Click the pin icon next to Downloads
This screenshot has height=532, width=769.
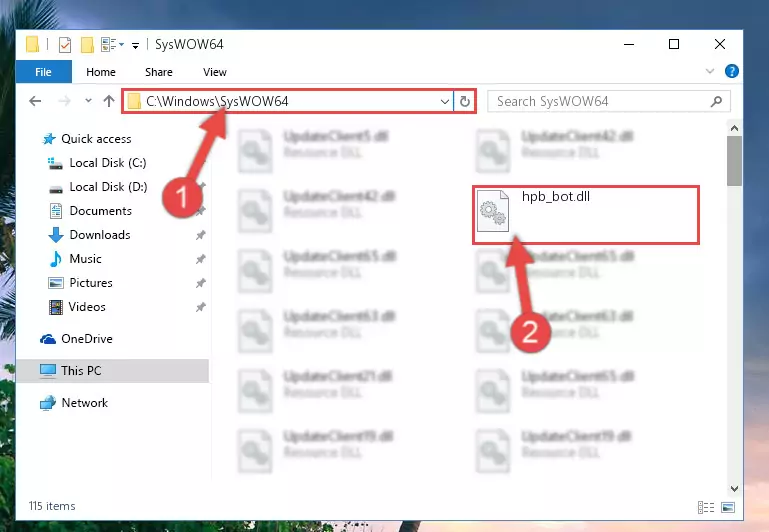(x=201, y=235)
